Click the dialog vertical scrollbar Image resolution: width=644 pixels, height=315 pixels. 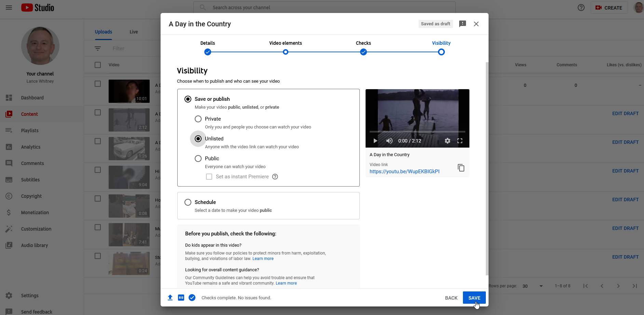(487, 168)
